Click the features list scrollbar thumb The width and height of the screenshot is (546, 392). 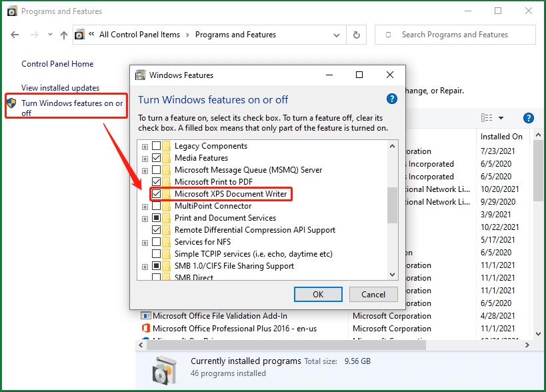click(393, 205)
